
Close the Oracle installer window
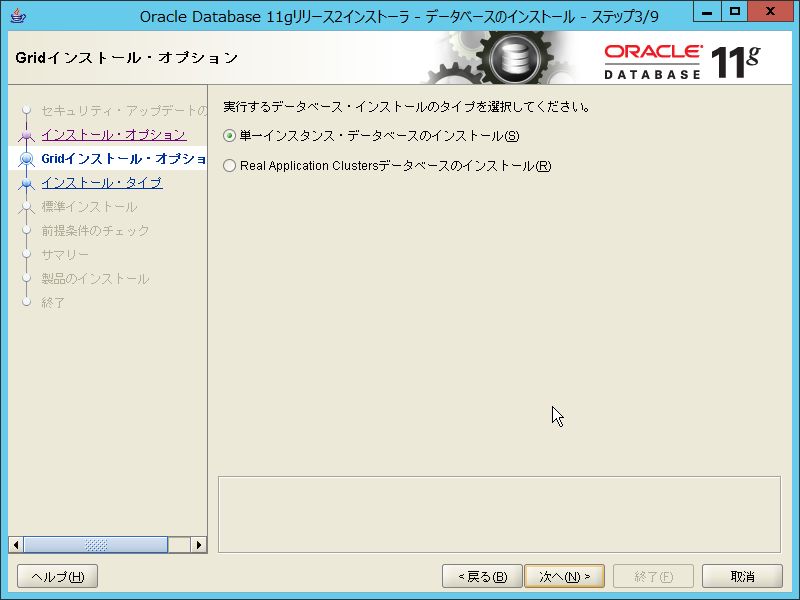click(770, 13)
